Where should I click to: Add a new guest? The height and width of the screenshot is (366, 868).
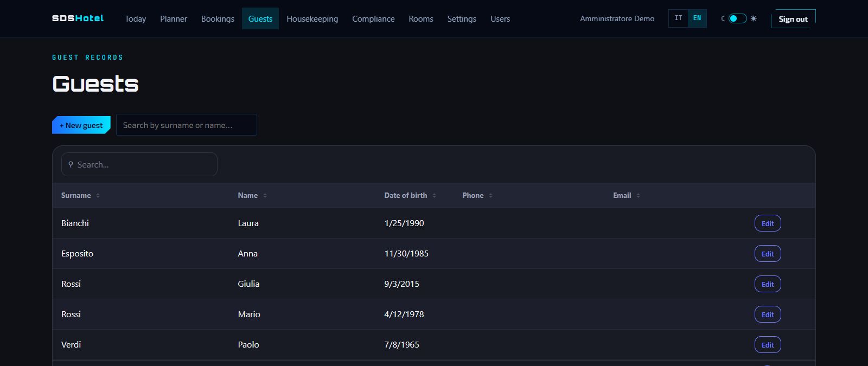(81, 125)
